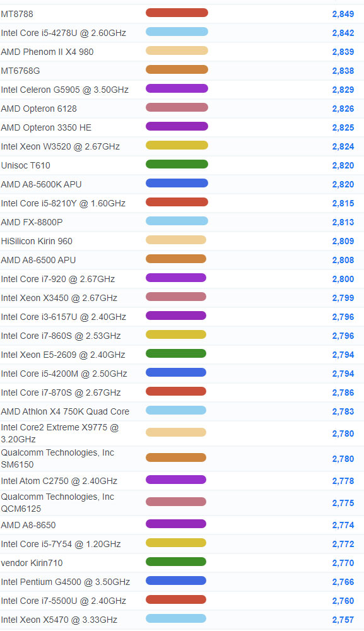
Task: Click the red score bar for MT8788
Action: coord(177,13)
